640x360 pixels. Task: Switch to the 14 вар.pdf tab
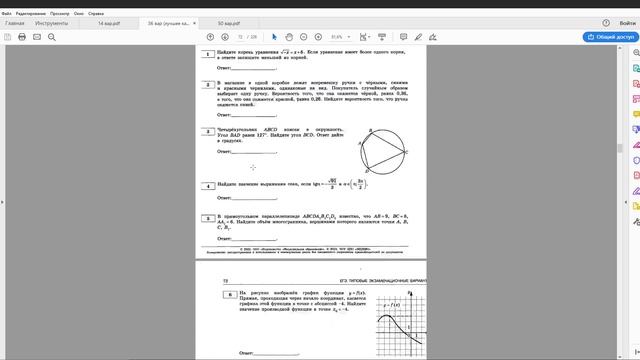pos(109,23)
